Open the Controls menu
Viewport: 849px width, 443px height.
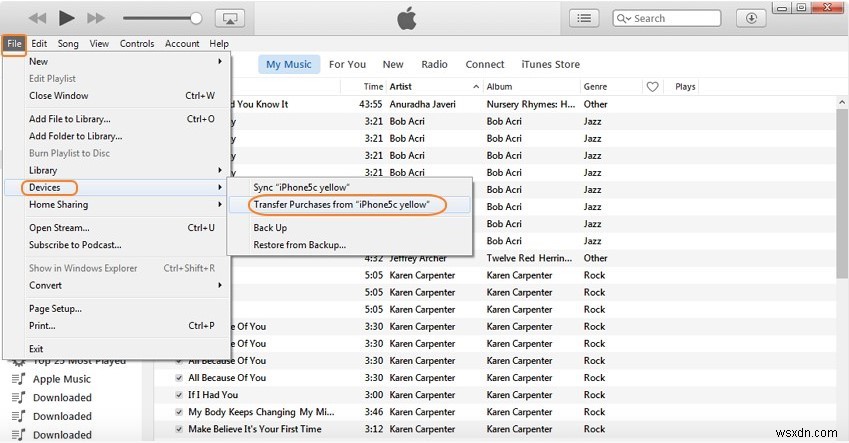click(x=137, y=44)
